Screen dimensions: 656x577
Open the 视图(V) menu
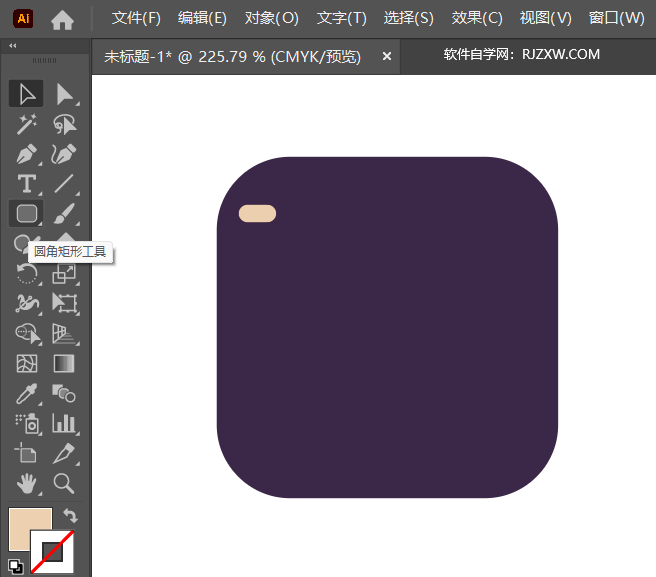point(545,18)
